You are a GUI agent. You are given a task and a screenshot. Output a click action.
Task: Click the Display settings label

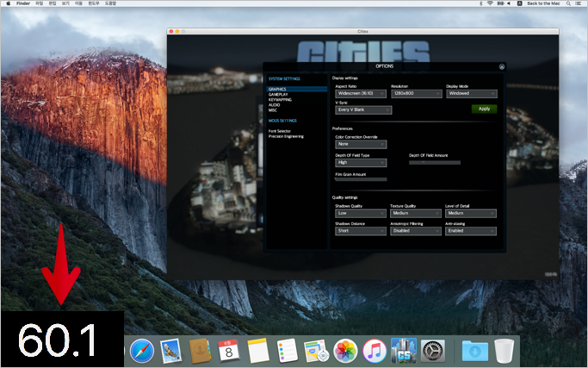(x=345, y=78)
